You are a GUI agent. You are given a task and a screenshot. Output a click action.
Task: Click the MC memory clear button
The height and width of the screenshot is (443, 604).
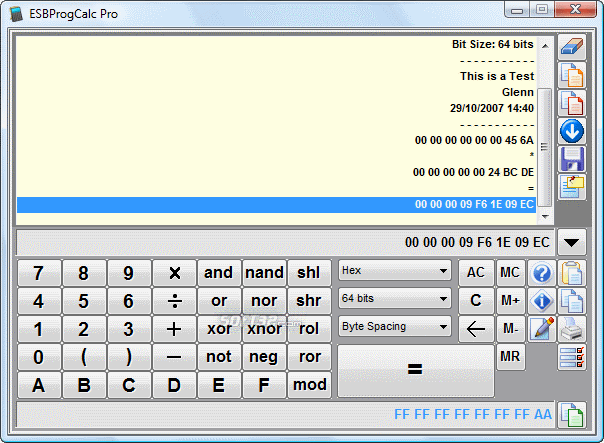pos(510,273)
